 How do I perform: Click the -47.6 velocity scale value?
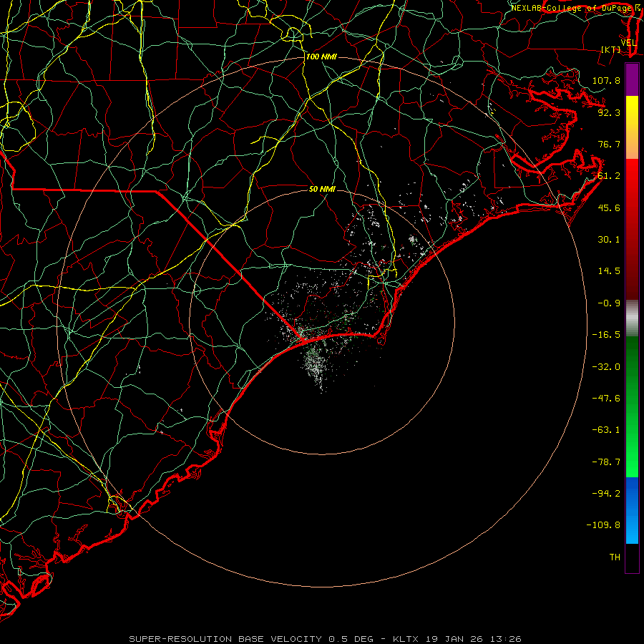606,398
